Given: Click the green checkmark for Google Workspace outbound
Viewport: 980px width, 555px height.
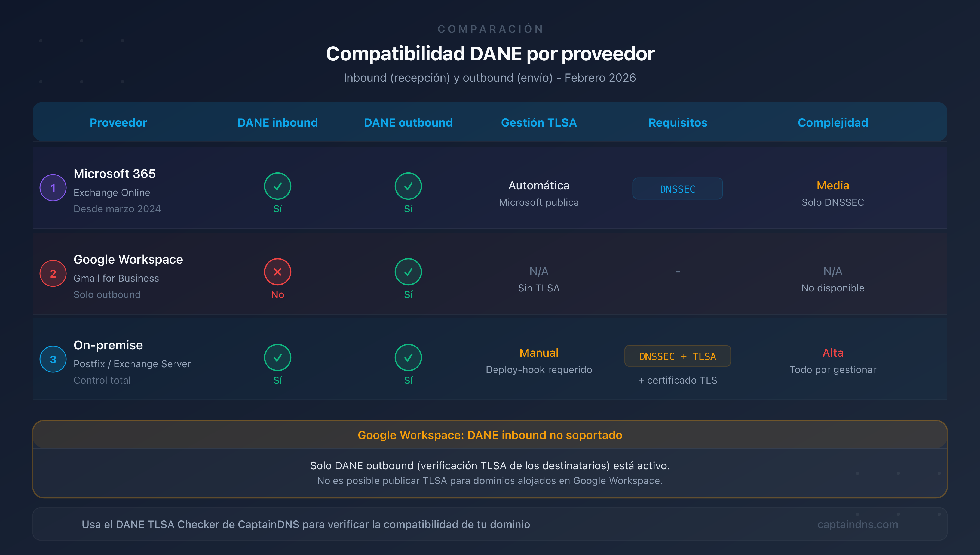Looking at the screenshot, I should click(408, 272).
